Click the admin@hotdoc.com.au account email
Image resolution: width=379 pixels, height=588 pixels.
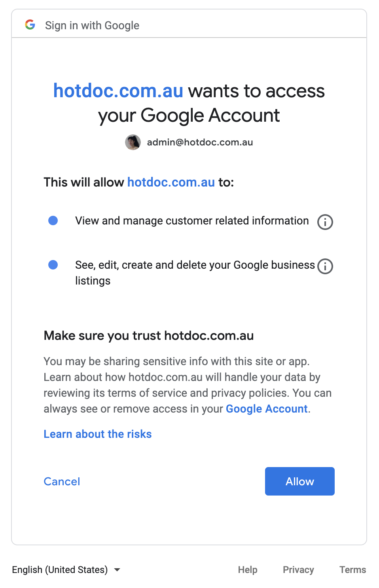point(200,142)
